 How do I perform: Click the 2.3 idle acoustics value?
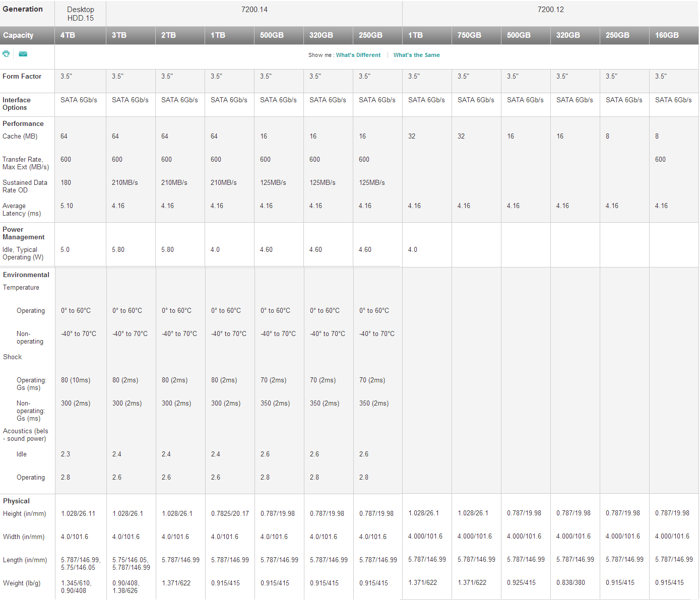[66, 454]
